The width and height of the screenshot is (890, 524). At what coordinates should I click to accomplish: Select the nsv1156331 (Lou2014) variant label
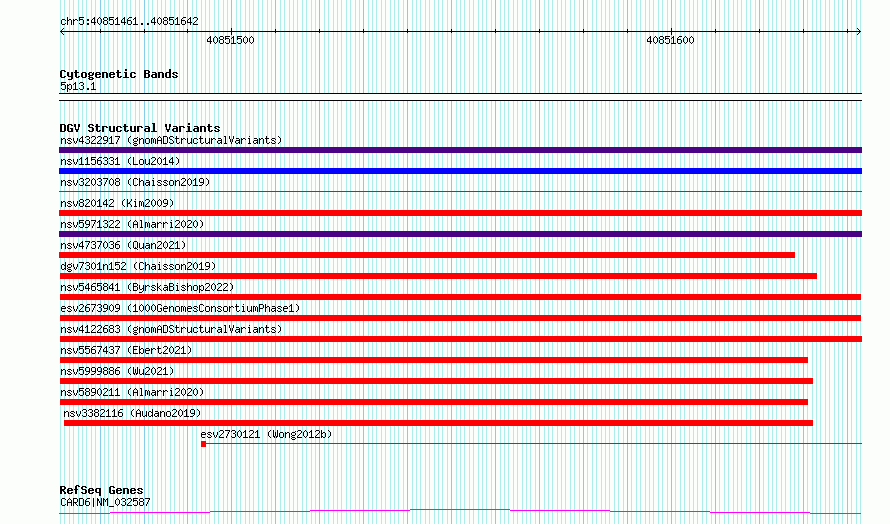pos(120,161)
